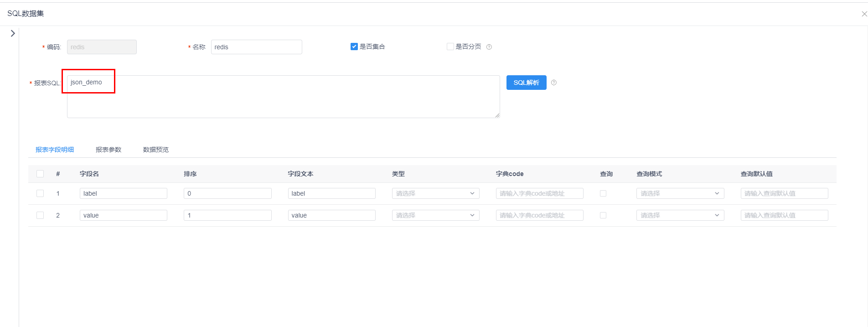This screenshot has width=868, height=327.
Task: Click the SQL数据集 dialog title
Action: tap(26, 14)
